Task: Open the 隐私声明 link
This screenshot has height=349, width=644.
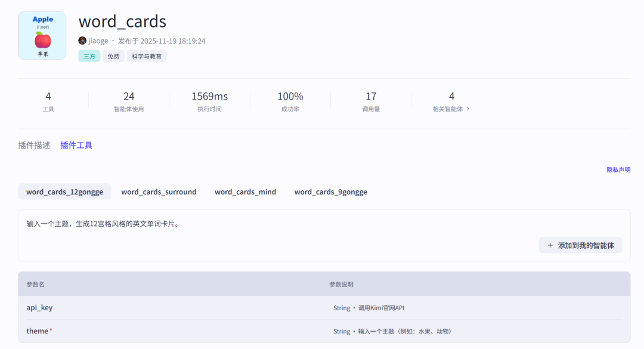Action: 618,170
